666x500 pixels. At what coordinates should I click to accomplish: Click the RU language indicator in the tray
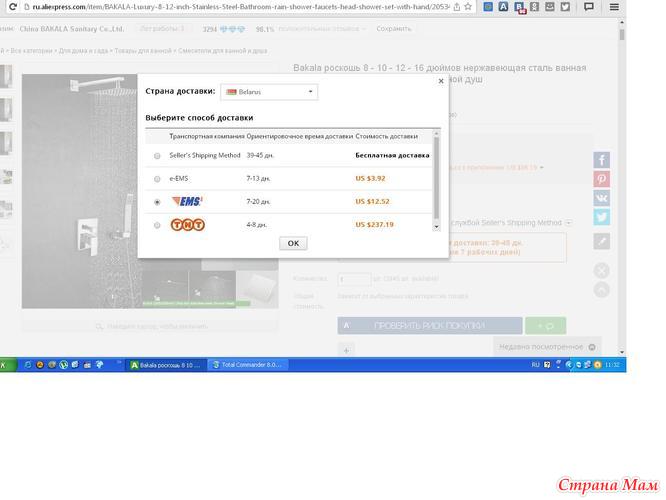point(536,365)
